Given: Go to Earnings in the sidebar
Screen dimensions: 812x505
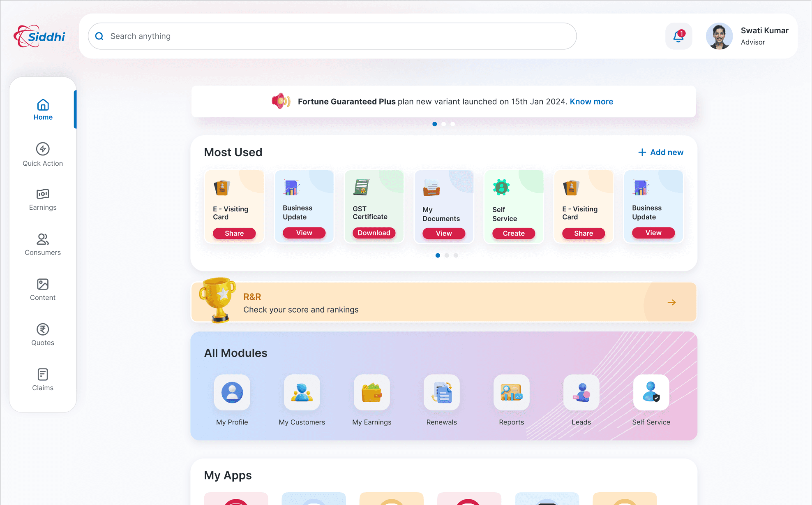Looking at the screenshot, I should (43, 199).
